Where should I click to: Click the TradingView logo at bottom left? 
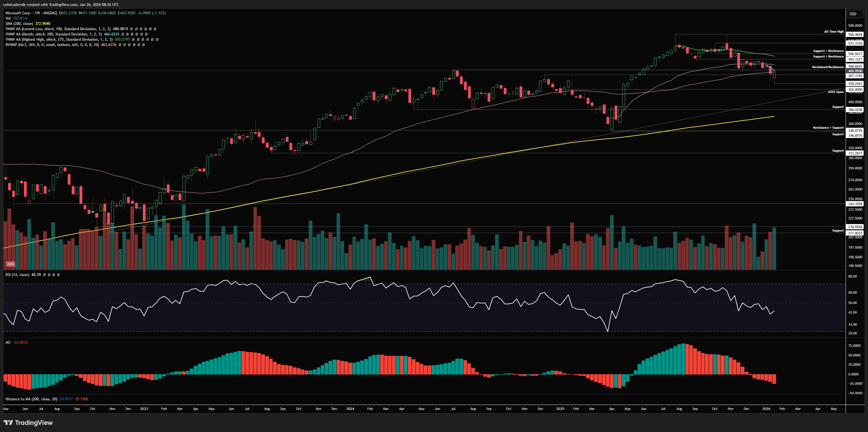[x=28, y=423]
